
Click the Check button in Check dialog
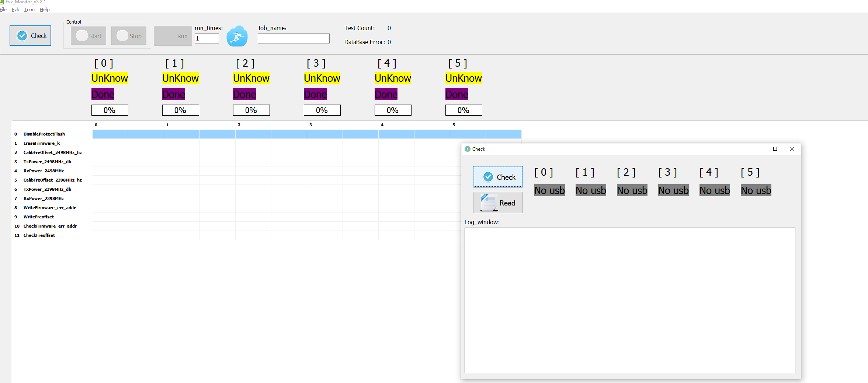(x=498, y=177)
